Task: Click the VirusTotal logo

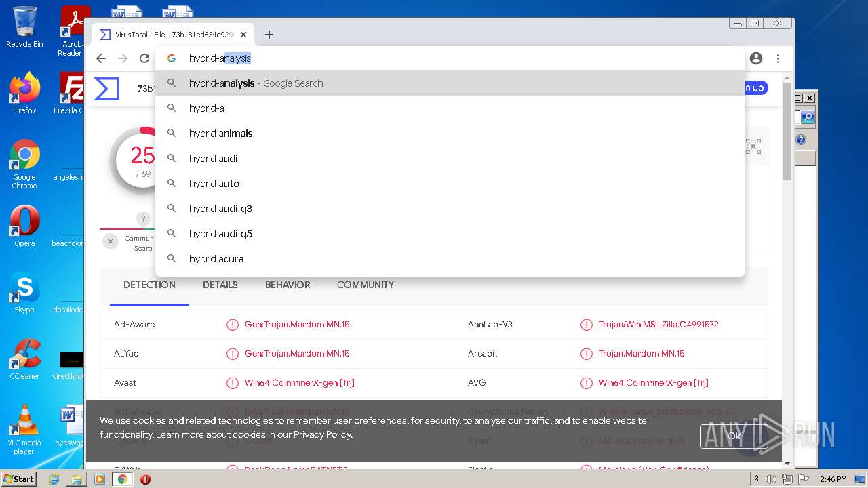Action: [x=106, y=89]
